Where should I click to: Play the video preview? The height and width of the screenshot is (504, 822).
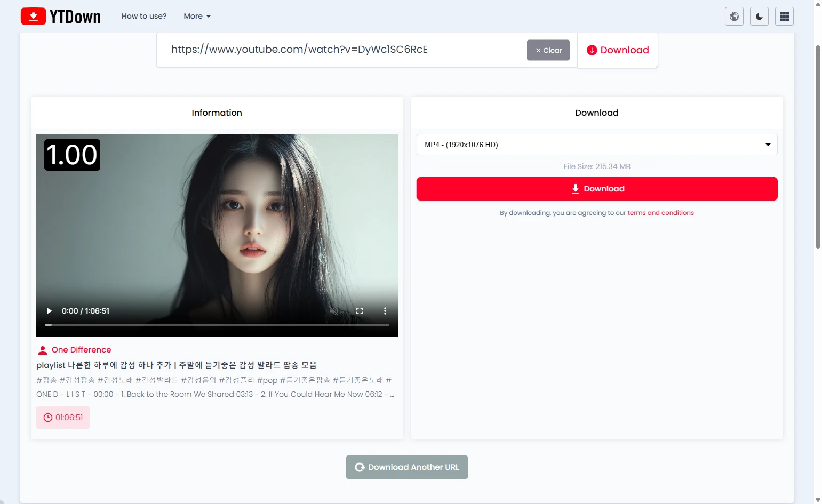click(x=50, y=311)
